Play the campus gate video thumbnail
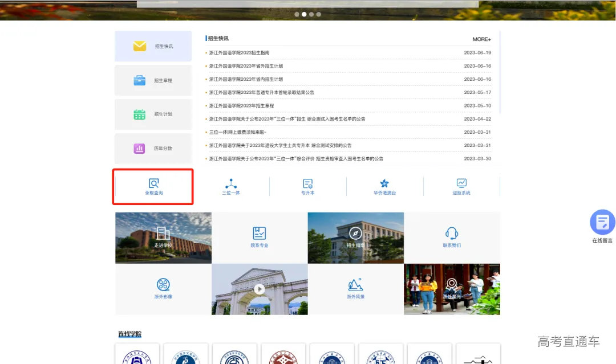The height and width of the screenshot is (364, 616). 260,289
